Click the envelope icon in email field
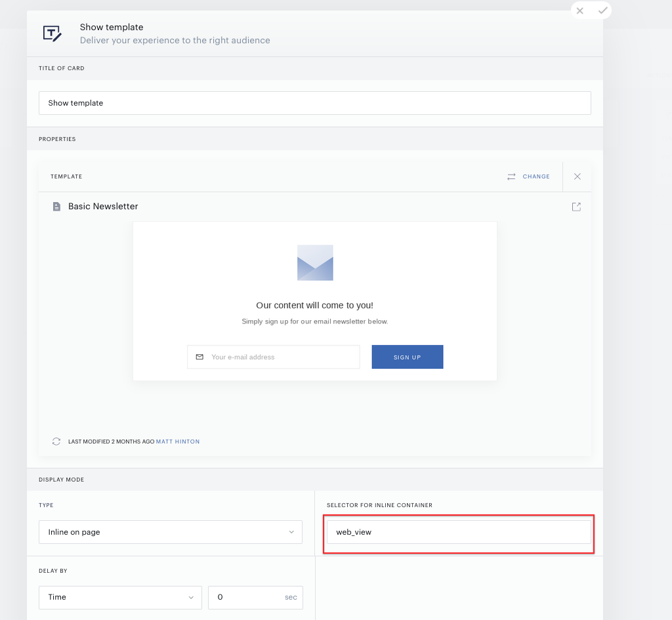This screenshot has width=672, height=620. [199, 357]
